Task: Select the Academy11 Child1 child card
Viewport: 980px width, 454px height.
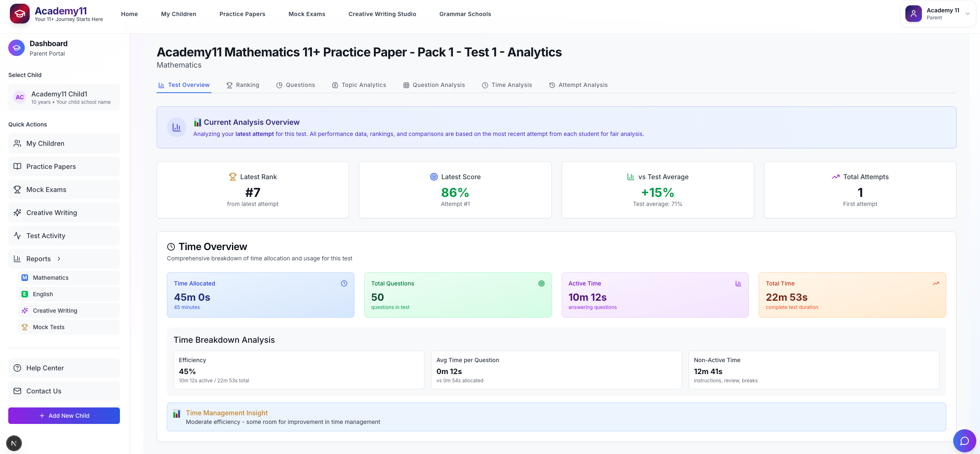Action: click(x=64, y=97)
